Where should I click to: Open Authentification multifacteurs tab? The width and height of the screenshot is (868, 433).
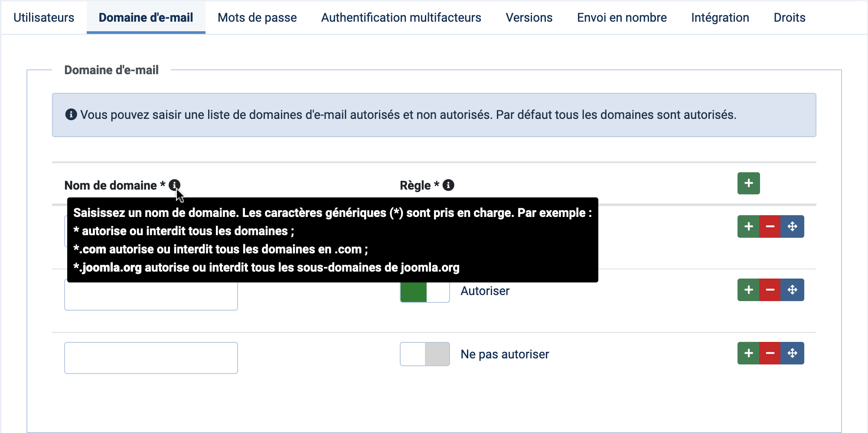pyautogui.click(x=401, y=17)
